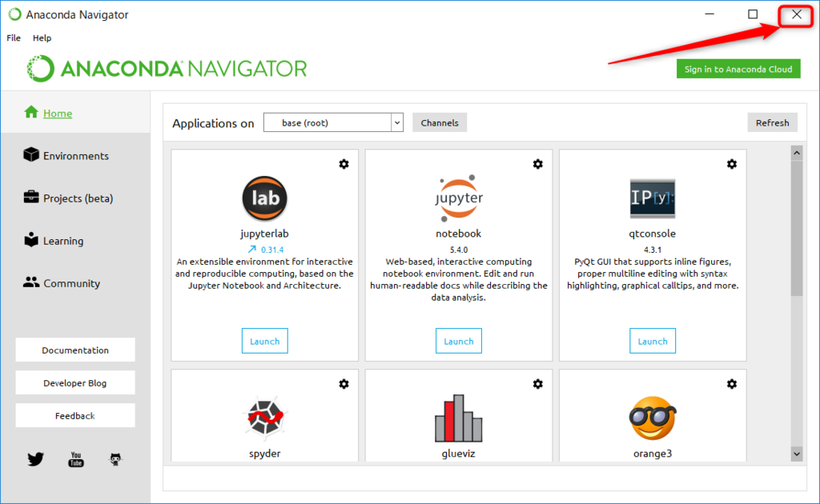Open the Developer Blog button
Screen dimensions: 820x504
(75, 383)
